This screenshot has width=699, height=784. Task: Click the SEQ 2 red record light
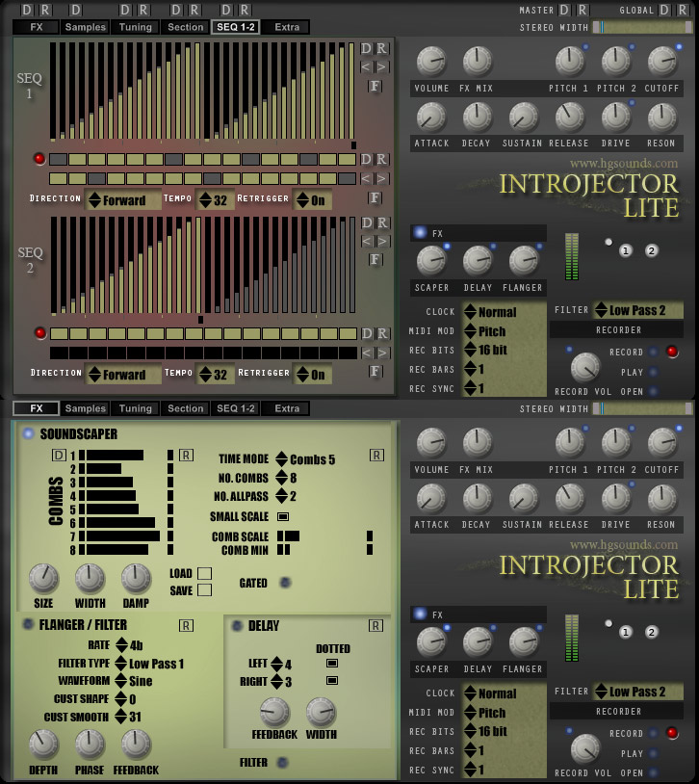tap(40, 333)
